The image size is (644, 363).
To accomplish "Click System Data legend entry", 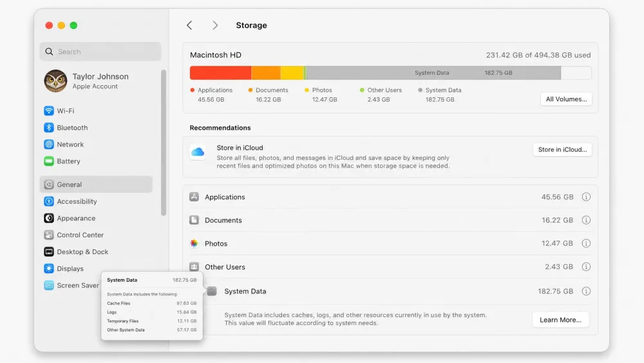I will coord(439,95).
